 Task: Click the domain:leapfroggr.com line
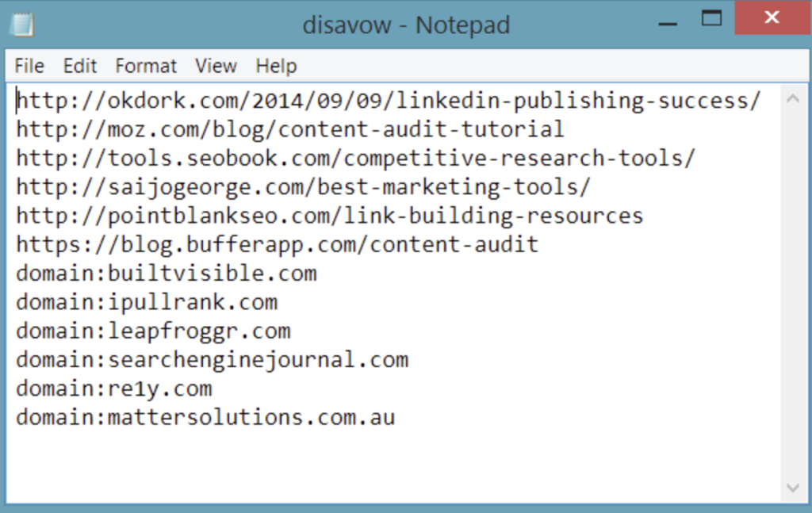pos(153,331)
